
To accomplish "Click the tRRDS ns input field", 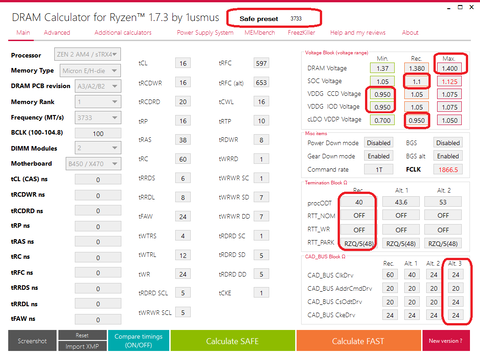I will (x=98, y=288).
